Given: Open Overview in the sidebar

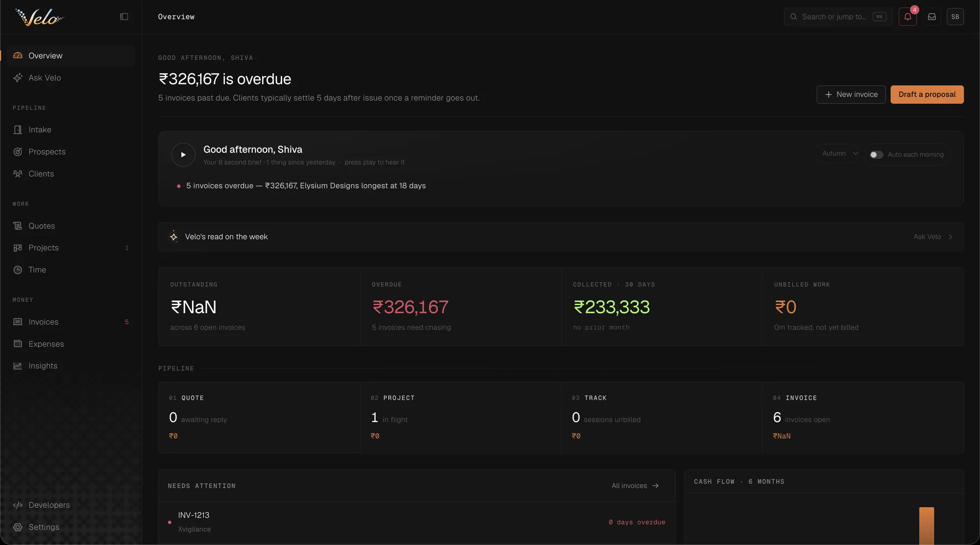Looking at the screenshot, I should coord(71,56).
